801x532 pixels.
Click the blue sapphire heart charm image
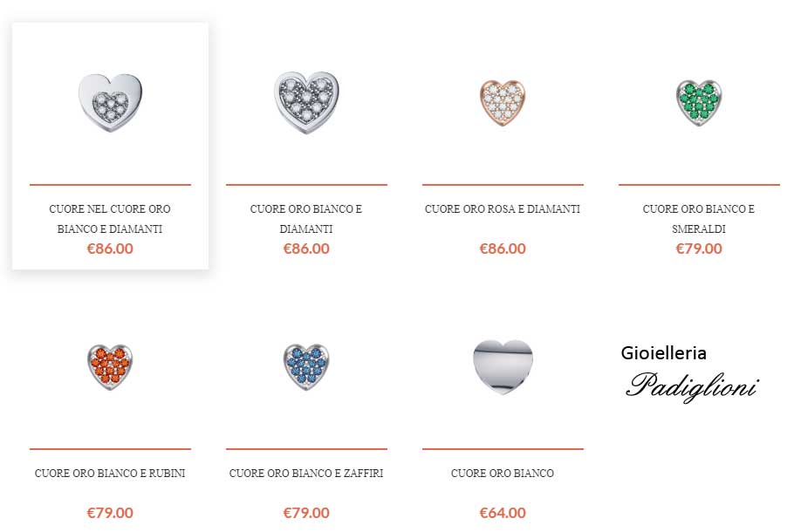306,366
